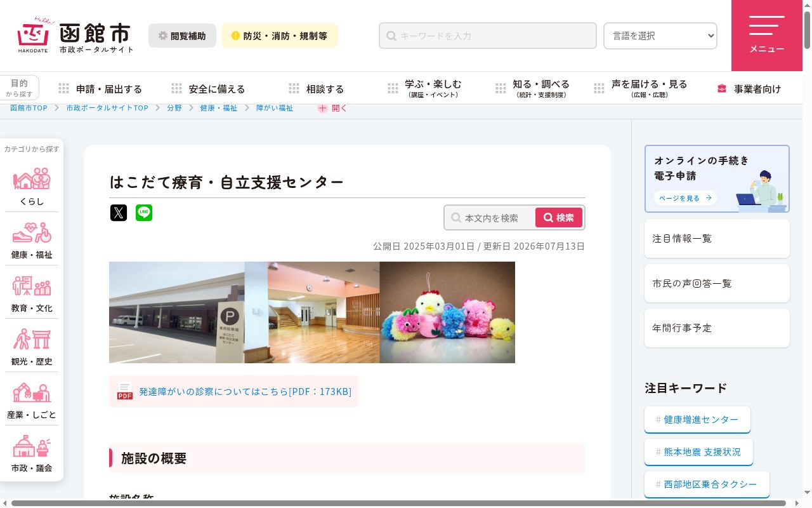Viewport: 812px width, 508px height.
Task: Open 申請・届出する menu
Action: click(101, 89)
